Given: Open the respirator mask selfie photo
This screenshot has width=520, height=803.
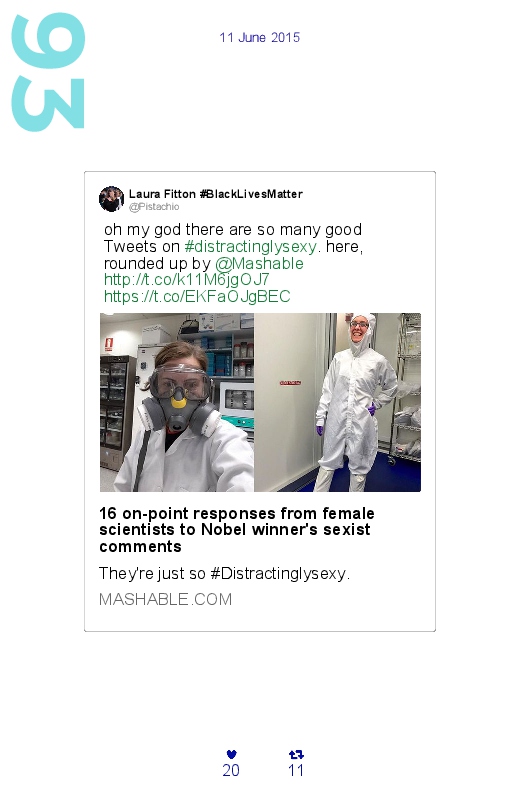Looking at the screenshot, I should (177, 403).
